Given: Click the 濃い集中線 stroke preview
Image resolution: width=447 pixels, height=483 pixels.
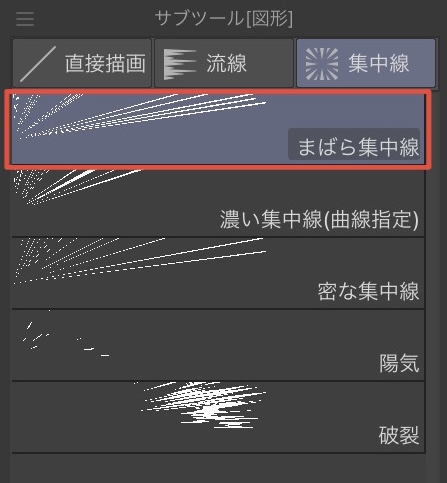Looking at the screenshot, I should click(x=77, y=187).
